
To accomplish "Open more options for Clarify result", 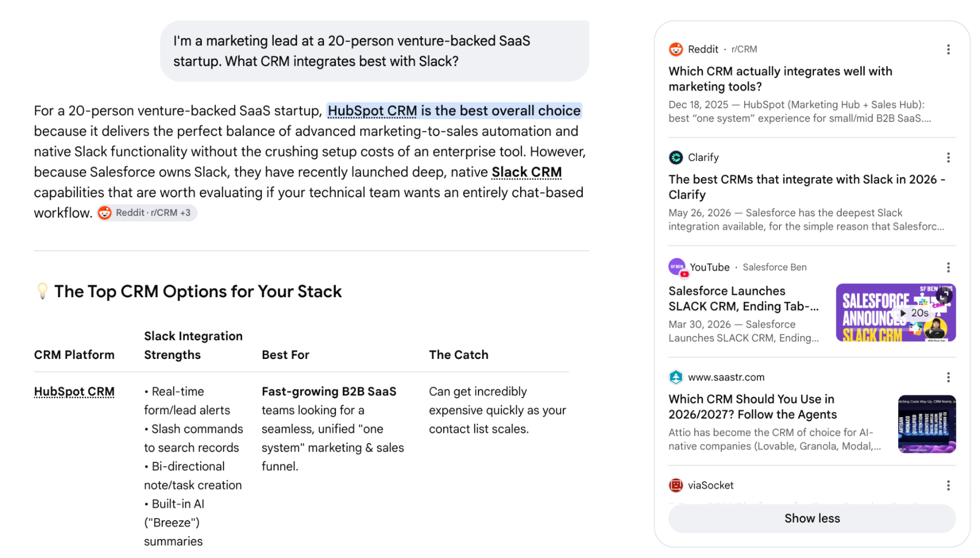I will click(948, 157).
